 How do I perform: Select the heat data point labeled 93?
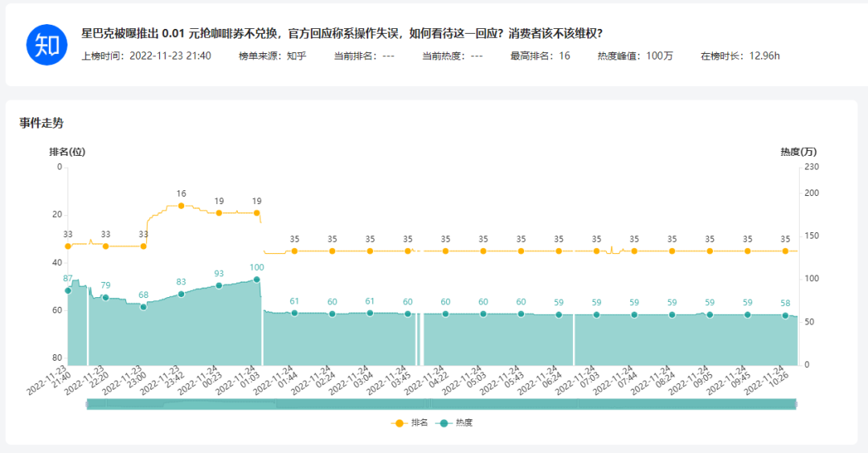click(219, 285)
